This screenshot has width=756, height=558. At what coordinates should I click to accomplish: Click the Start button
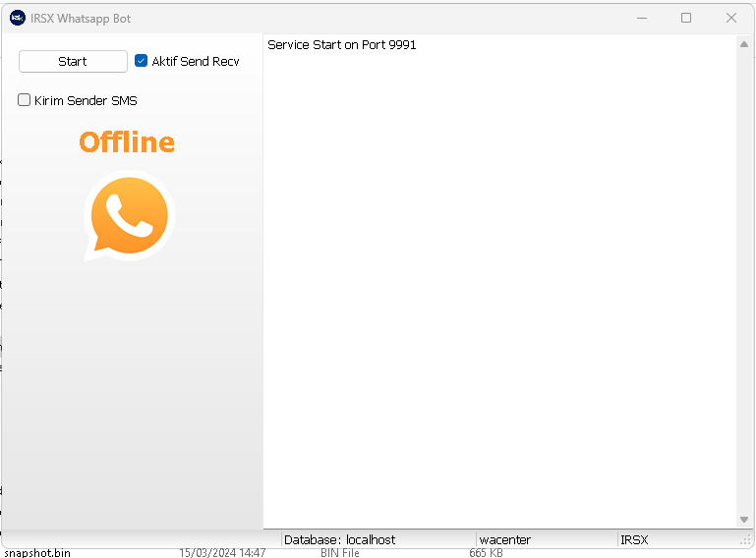point(73,61)
